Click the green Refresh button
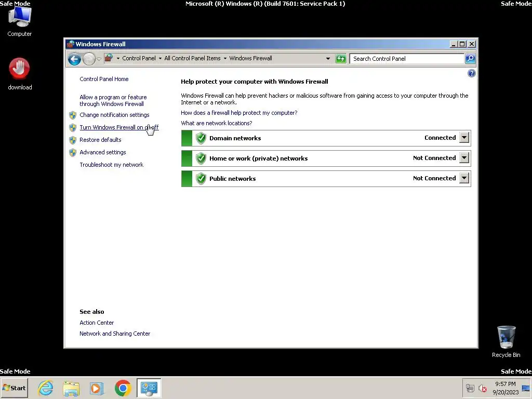532x399 pixels. point(341,59)
